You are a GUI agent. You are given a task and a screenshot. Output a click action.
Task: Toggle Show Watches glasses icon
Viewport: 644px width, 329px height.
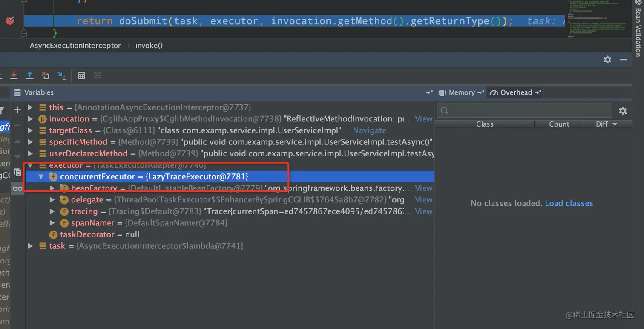(x=17, y=188)
